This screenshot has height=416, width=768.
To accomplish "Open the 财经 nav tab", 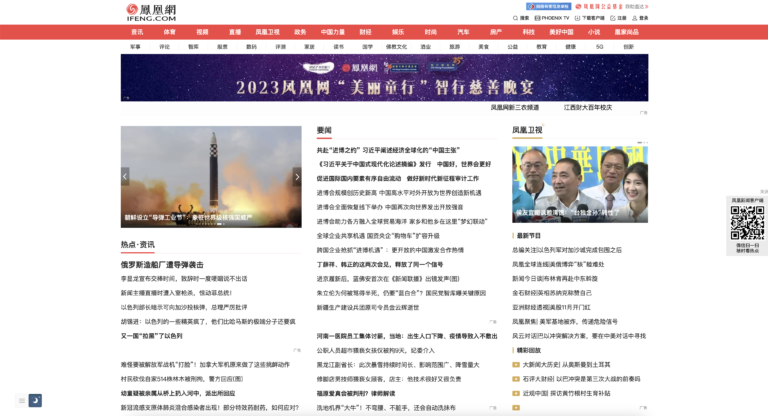I will pos(365,32).
